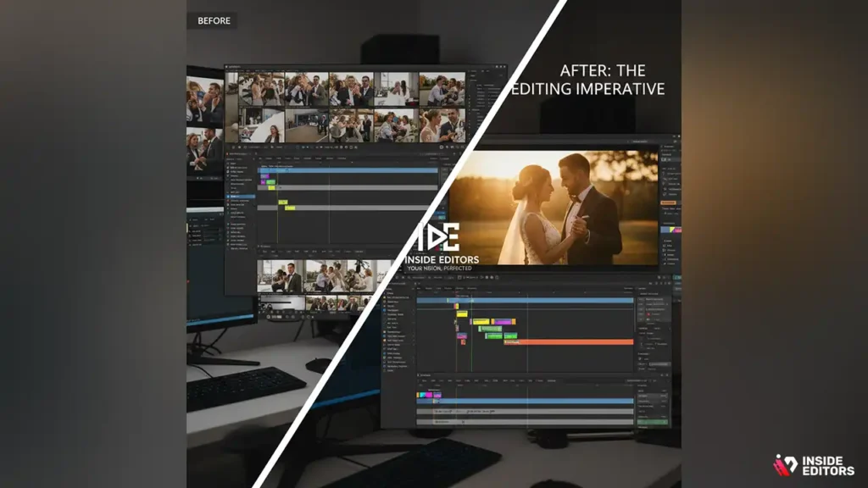Select the yellow clip below the blue track in After

[462, 313]
